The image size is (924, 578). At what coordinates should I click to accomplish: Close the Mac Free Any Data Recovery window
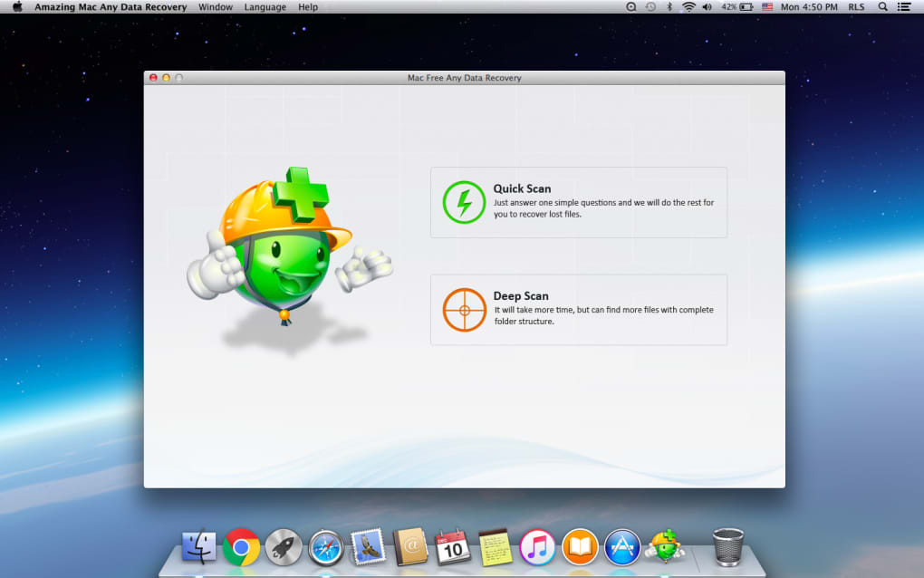[153, 78]
